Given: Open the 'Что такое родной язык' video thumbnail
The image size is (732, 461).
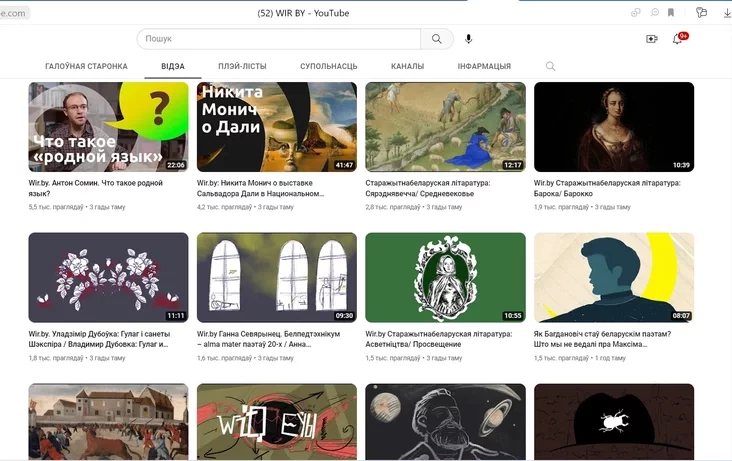Looking at the screenshot, I should click(108, 127).
